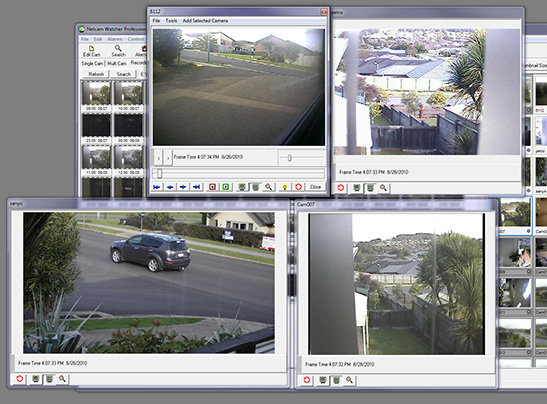
Task: Click 6112 monitor icon beside the magnifier
Action: click(x=256, y=187)
